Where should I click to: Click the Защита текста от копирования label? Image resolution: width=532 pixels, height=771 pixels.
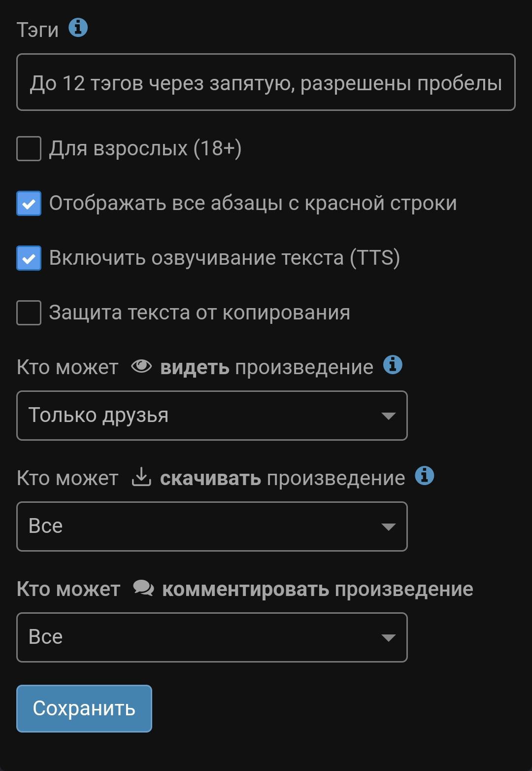point(199,313)
